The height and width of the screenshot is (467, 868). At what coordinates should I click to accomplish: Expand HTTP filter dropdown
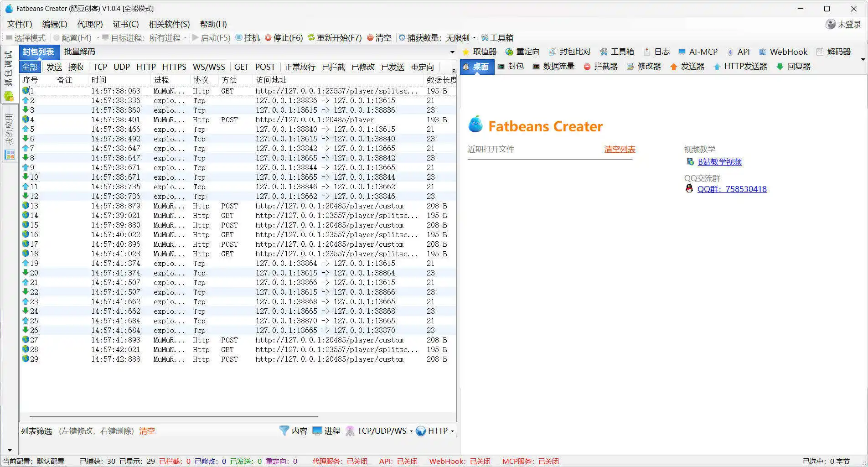(x=452, y=431)
